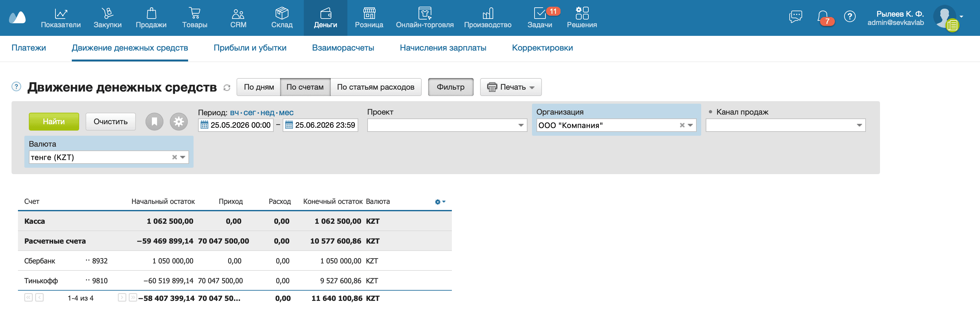Set period to вч (yesterday)
Viewport: 980px width, 322px height.
click(x=234, y=113)
